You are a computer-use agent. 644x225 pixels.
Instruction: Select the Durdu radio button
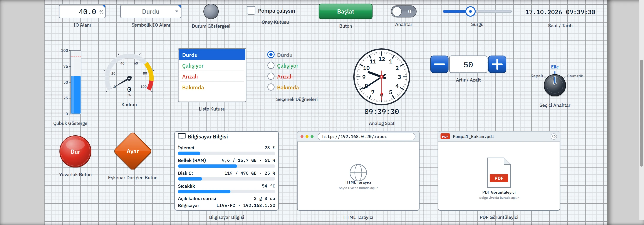tap(271, 55)
